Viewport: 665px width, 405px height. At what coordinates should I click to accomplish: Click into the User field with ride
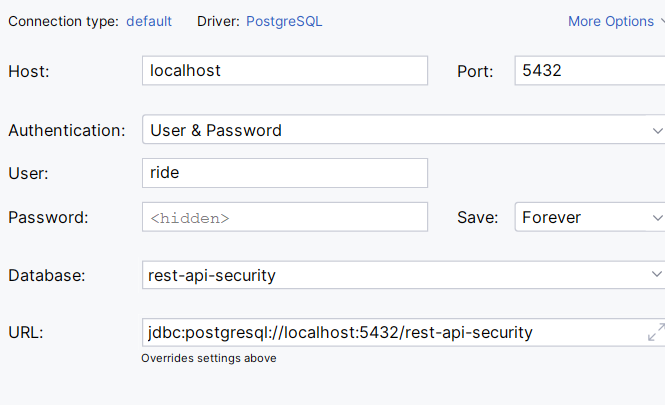[x=285, y=173]
